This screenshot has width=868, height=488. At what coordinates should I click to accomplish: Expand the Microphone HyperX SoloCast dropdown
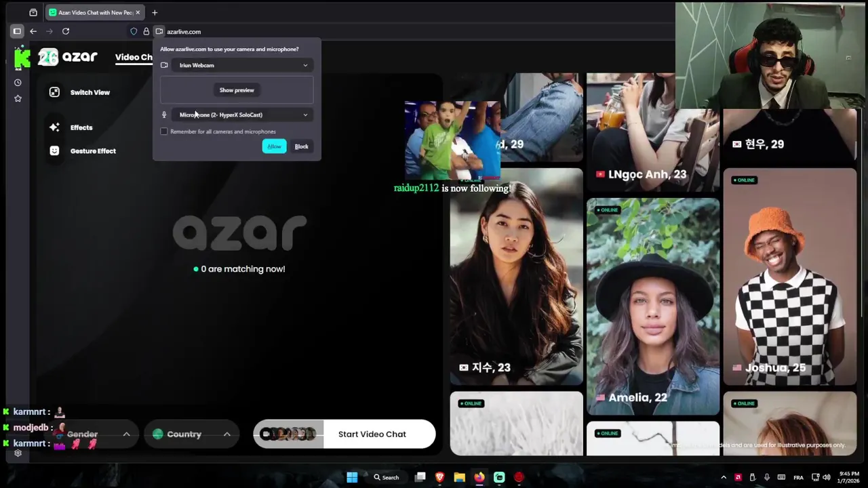point(243,115)
